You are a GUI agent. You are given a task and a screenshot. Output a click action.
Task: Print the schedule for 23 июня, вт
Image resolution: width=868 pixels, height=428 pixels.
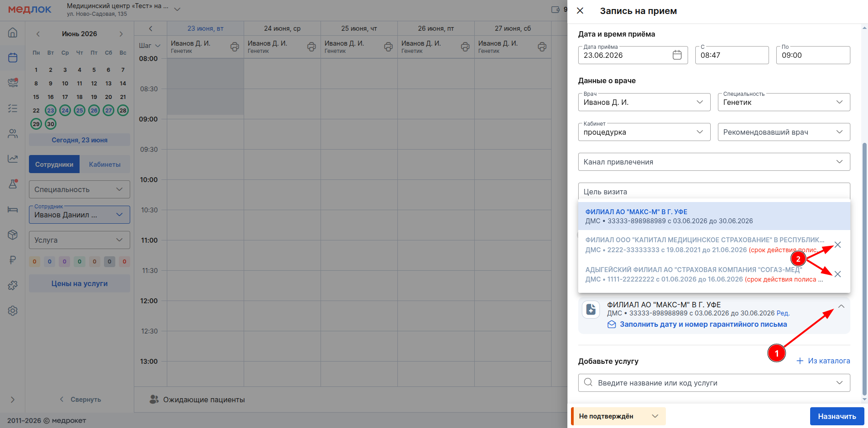point(235,47)
